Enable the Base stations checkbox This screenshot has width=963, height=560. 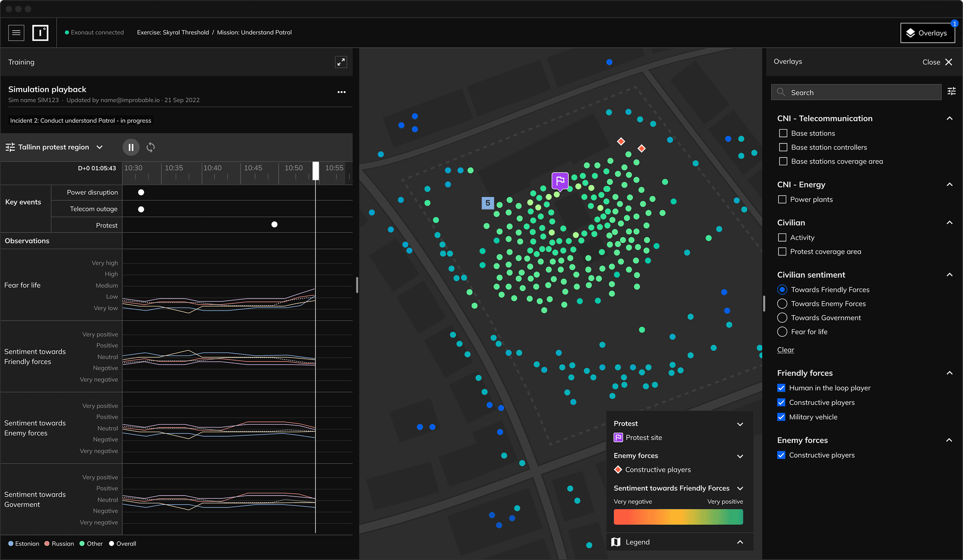point(783,133)
